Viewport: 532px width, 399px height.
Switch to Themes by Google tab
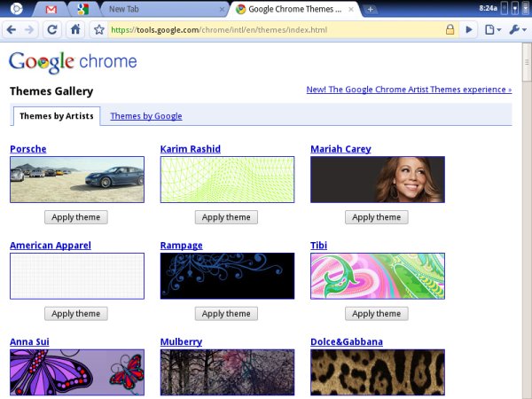(x=146, y=116)
